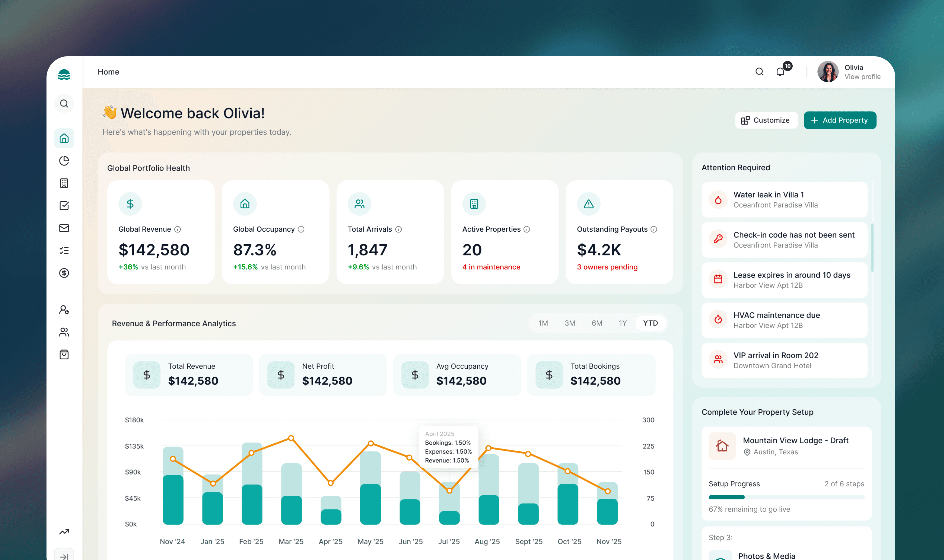The image size is (944, 560).
Task: Open View profile link
Action: tap(862, 77)
